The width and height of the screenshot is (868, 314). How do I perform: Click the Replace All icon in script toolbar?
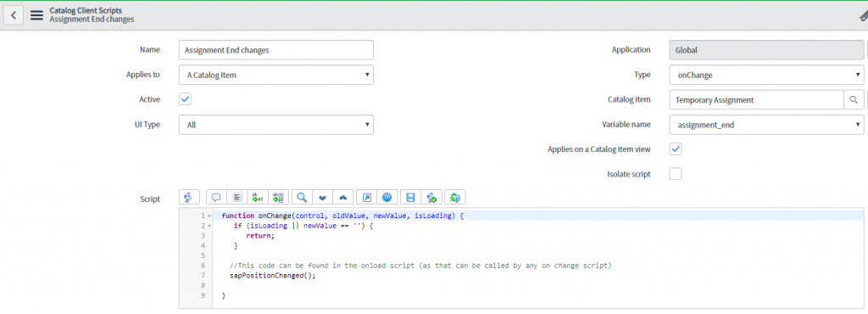[278, 197]
